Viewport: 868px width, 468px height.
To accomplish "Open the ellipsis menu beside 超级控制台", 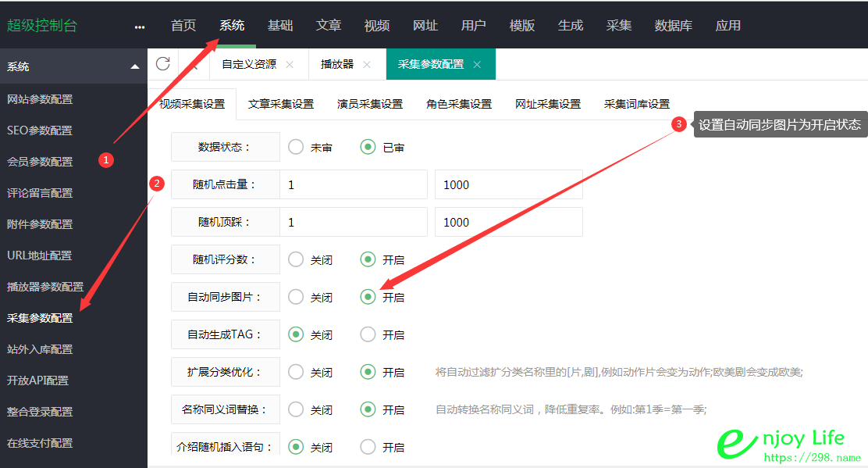I will [x=139, y=26].
